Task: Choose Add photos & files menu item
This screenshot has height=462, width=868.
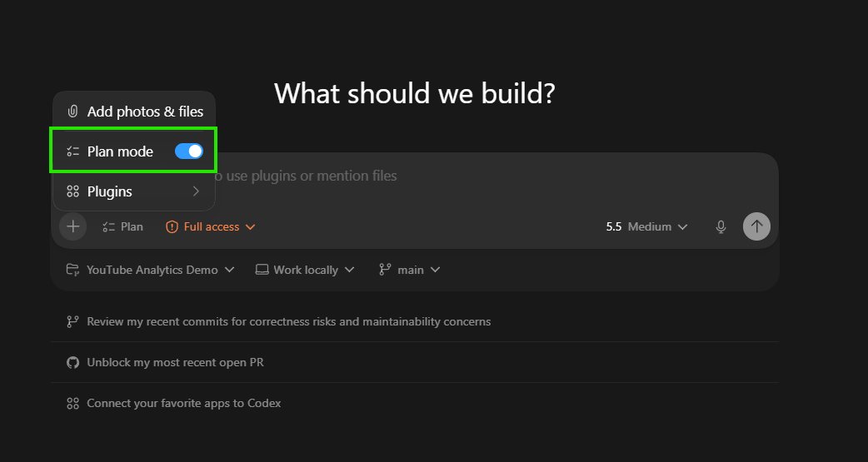Action: (x=134, y=112)
